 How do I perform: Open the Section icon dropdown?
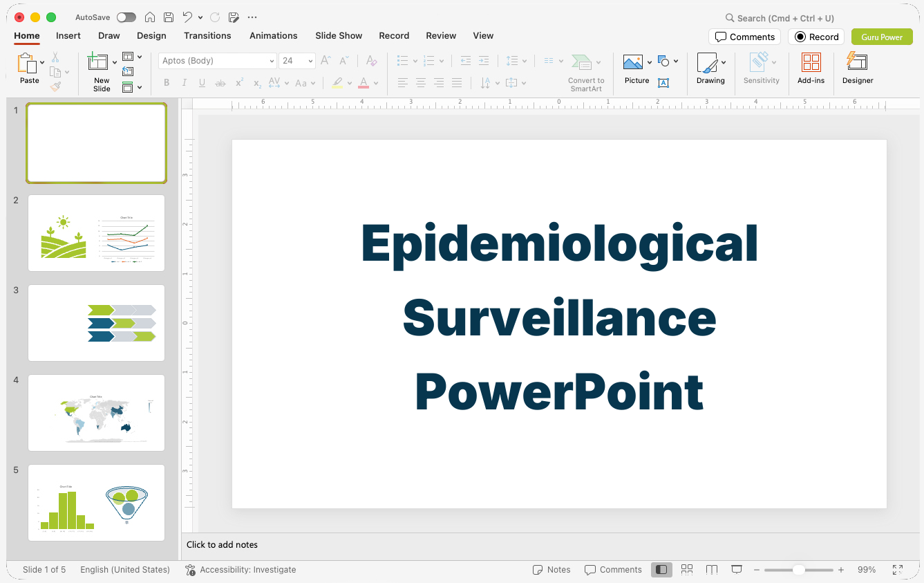coord(131,87)
